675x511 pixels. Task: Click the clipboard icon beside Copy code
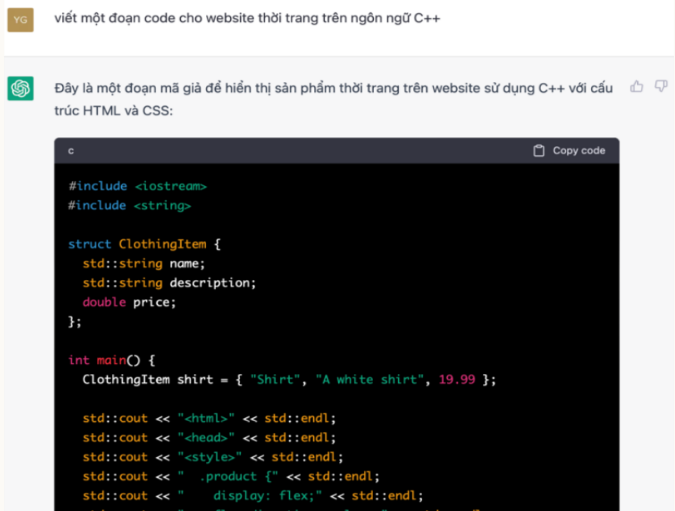[539, 151]
